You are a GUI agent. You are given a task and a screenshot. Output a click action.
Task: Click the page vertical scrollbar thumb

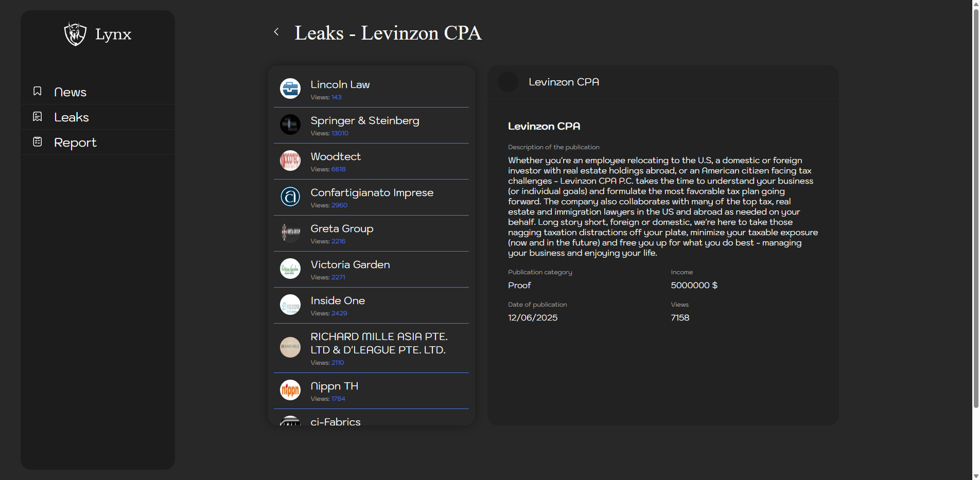coord(975,206)
